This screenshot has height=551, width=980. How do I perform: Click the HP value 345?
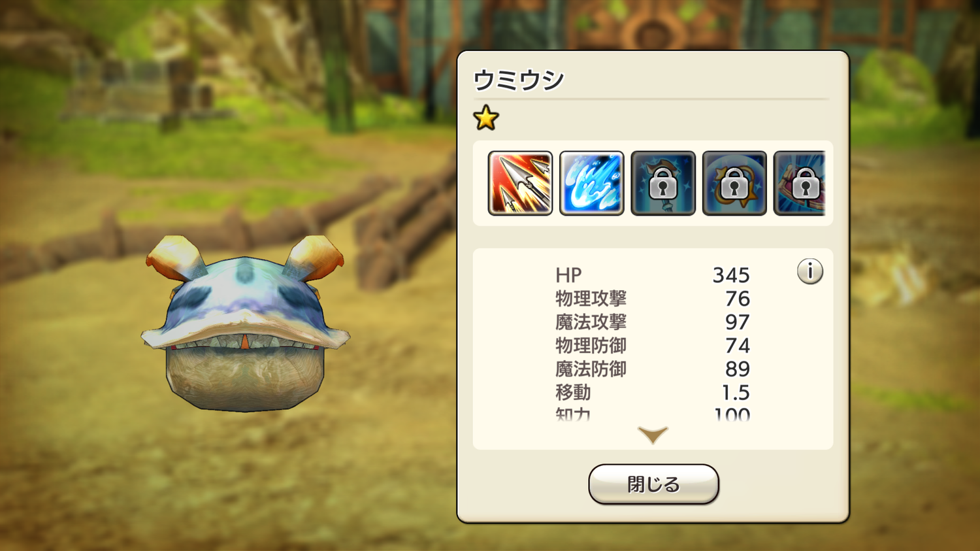point(731,275)
